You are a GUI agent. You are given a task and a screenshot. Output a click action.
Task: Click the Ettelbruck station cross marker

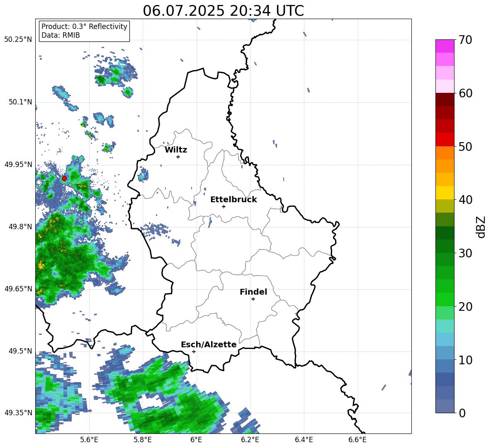point(224,206)
